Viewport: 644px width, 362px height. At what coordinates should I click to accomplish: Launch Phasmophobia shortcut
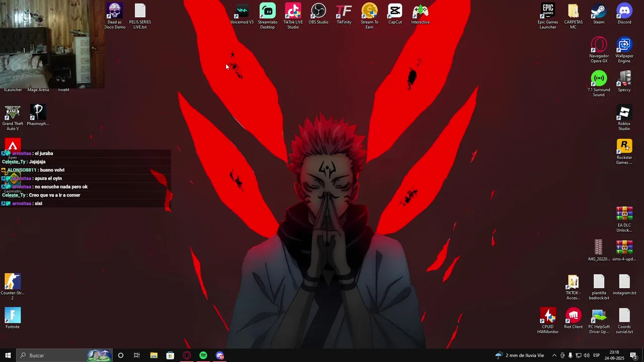click(38, 115)
